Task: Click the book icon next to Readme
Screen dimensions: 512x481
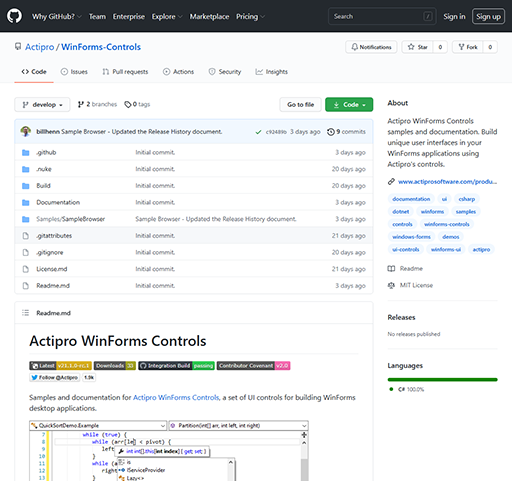Action: (x=391, y=269)
